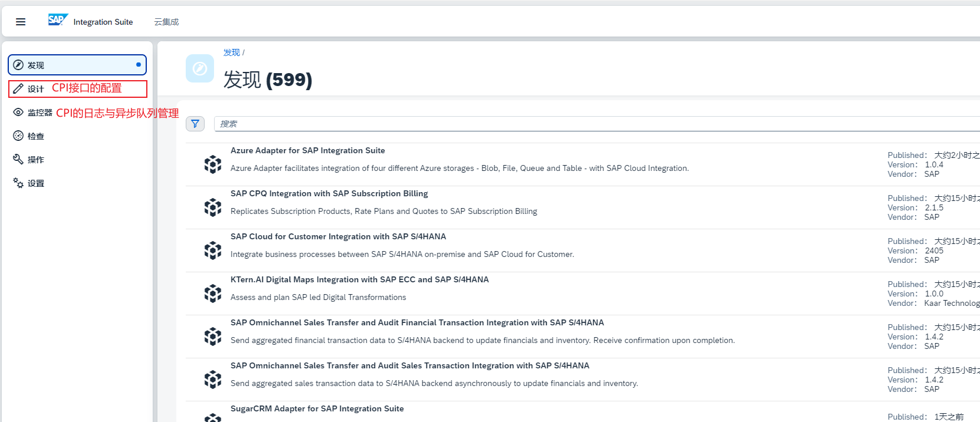Click the 云集成 header text
Screen dimensions: 980x422
tap(166, 22)
